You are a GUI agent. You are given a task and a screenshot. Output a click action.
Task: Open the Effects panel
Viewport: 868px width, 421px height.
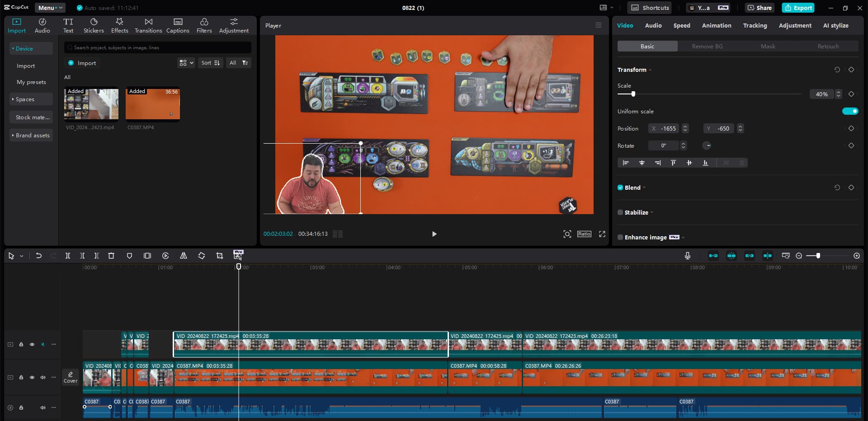pos(119,26)
